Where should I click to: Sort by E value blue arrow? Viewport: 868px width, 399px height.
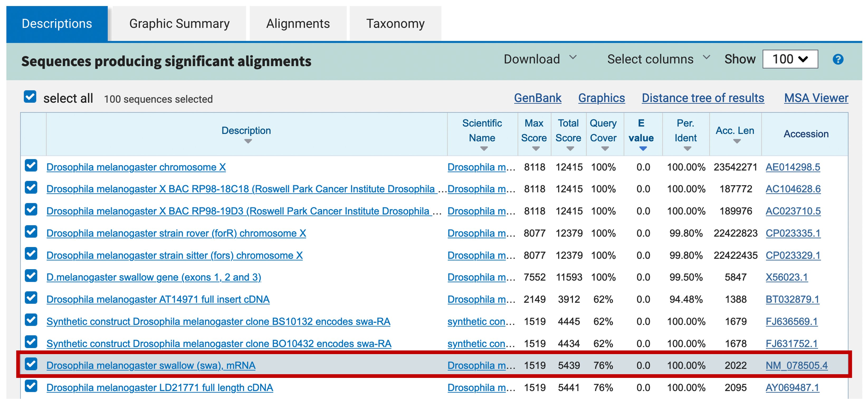pos(643,149)
